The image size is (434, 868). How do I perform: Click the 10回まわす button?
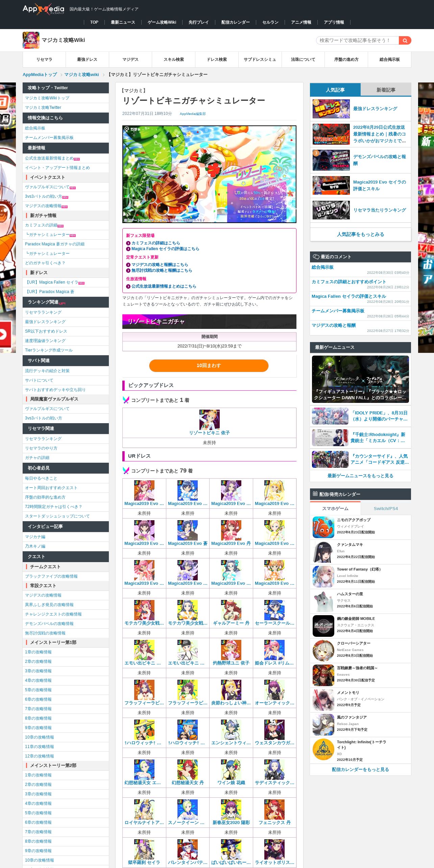(209, 365)
